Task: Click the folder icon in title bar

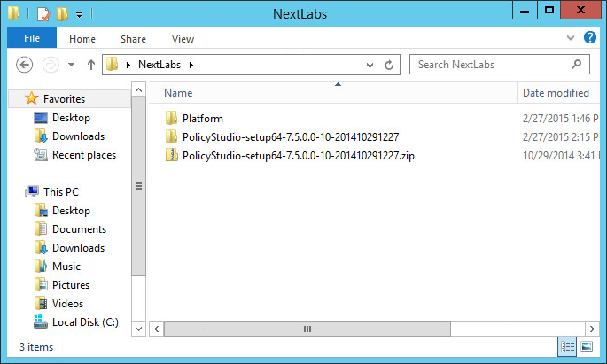Action: pos(13,12)
